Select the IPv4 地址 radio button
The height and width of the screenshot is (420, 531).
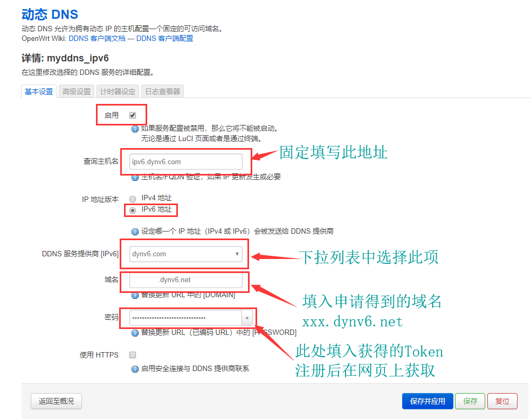[x=132, y=199]
